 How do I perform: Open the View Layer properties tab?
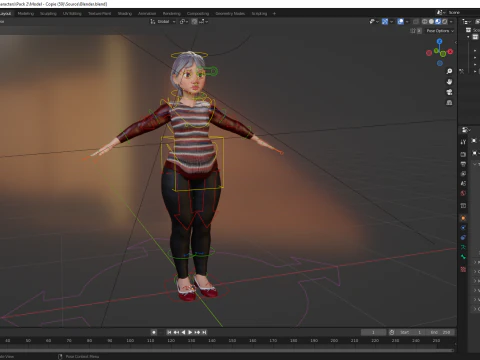[x=463, y=174]
